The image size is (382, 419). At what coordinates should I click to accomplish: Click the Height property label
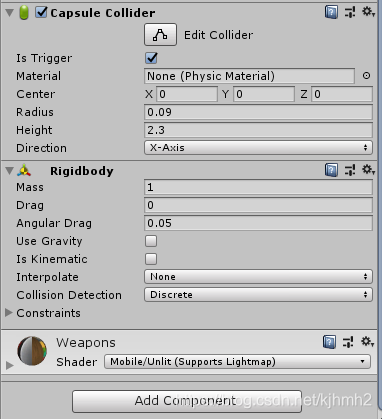[x=34, y=130]
